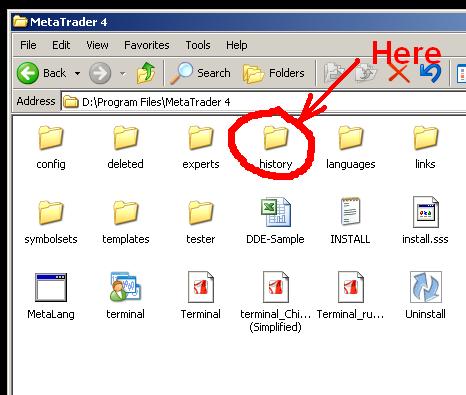Select the install.sss file icon

426,212
